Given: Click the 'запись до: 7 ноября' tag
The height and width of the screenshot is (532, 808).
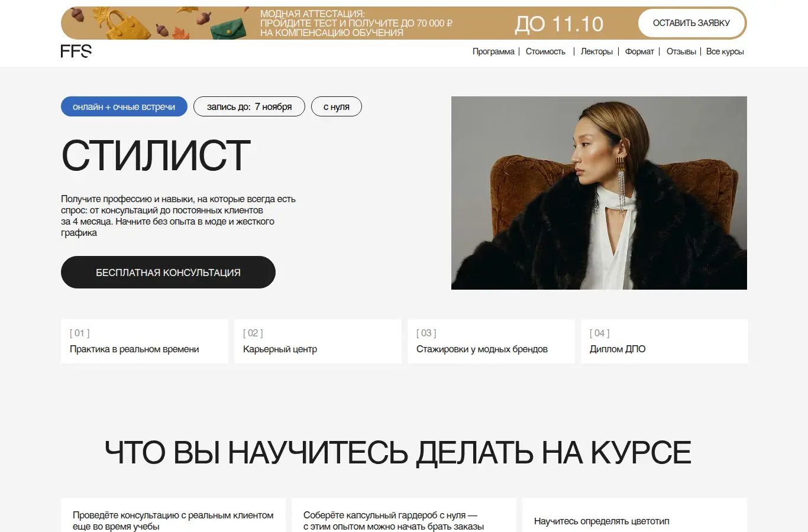Looking at the screenshot, I should pos(249,106).
